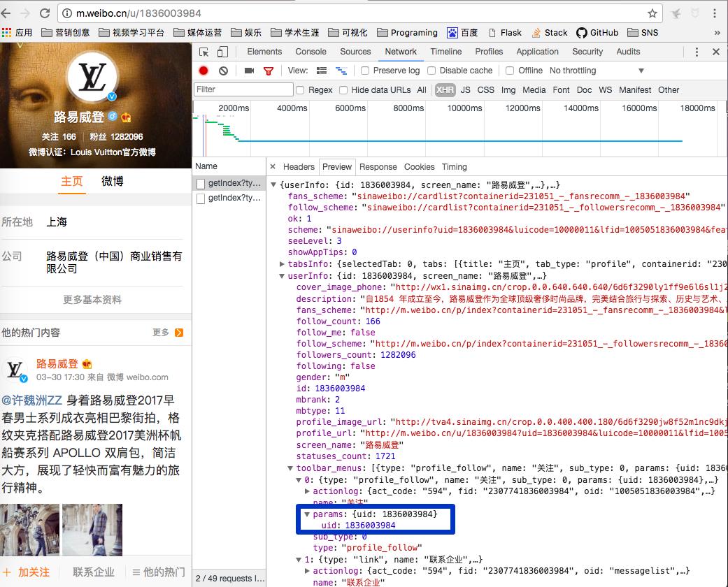Click the browser address bar

click(x=360, y=13)
